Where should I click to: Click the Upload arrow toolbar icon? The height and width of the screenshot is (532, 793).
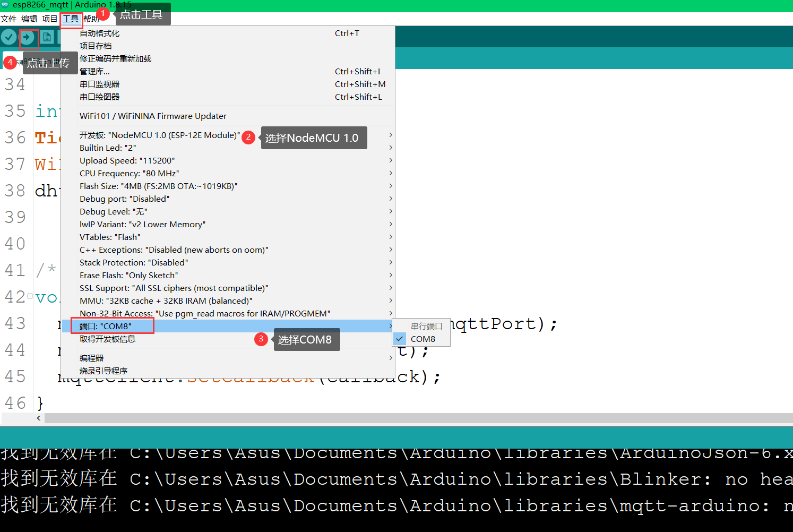[27, 37]
